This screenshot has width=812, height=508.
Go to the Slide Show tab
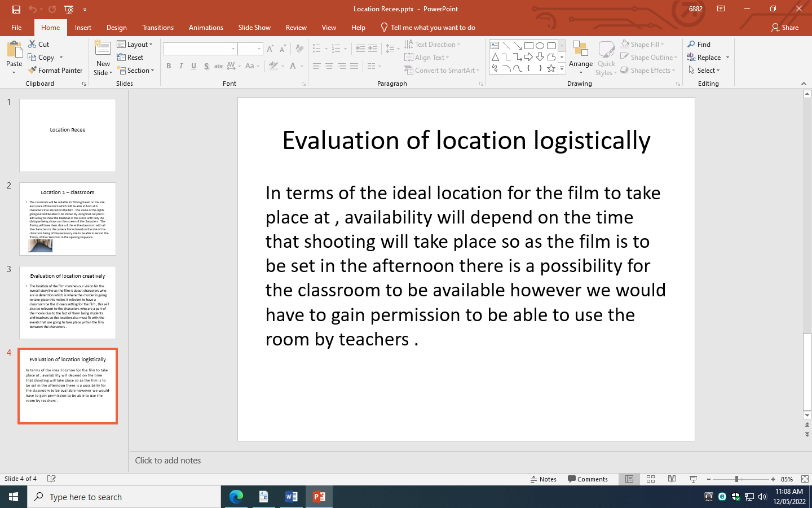254,28
